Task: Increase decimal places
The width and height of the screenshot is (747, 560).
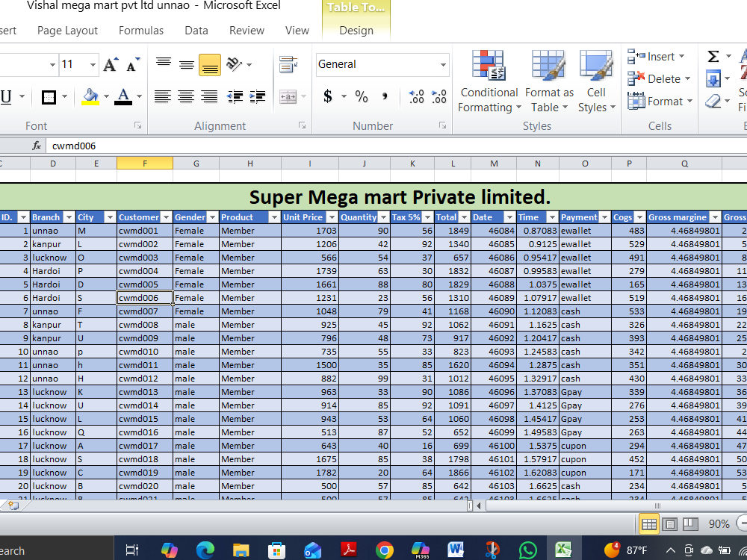Action: (416, 96)
